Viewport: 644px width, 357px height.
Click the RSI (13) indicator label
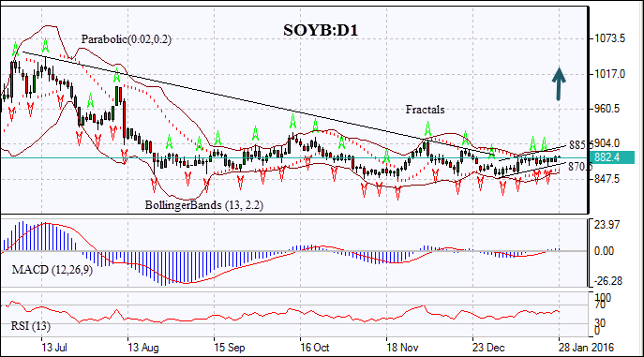point(31,326)
